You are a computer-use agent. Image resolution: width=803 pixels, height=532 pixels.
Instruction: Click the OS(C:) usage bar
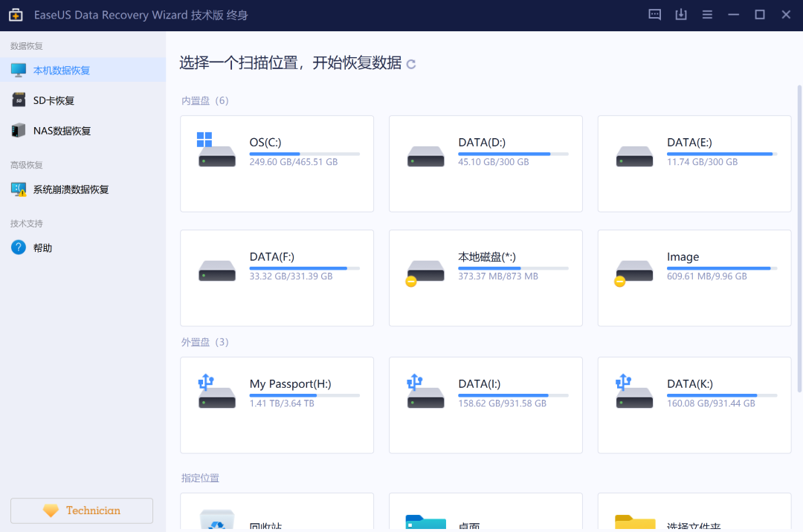coord(305,154)
